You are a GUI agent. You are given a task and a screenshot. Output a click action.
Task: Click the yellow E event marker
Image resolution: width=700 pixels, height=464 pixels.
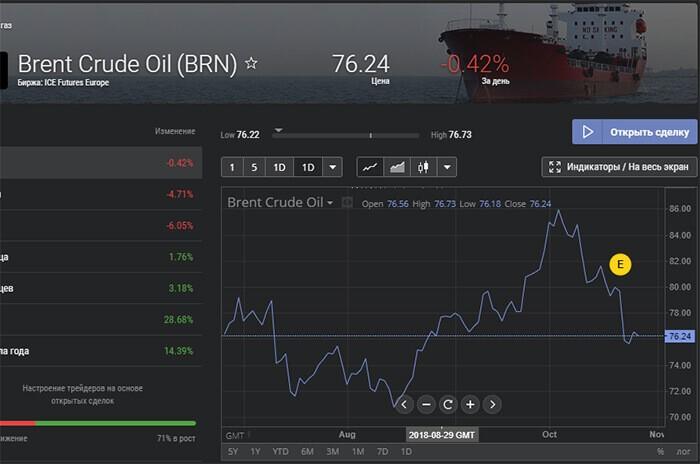point(620,264)
